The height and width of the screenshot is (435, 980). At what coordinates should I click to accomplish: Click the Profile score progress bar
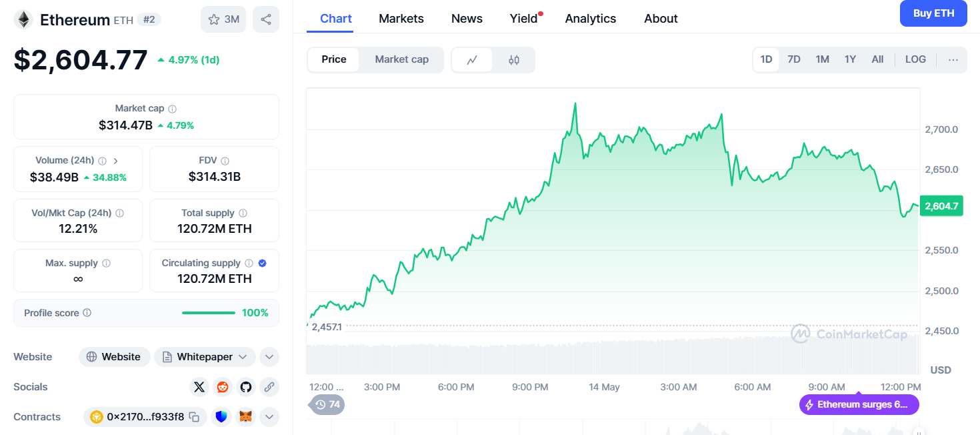209,313
